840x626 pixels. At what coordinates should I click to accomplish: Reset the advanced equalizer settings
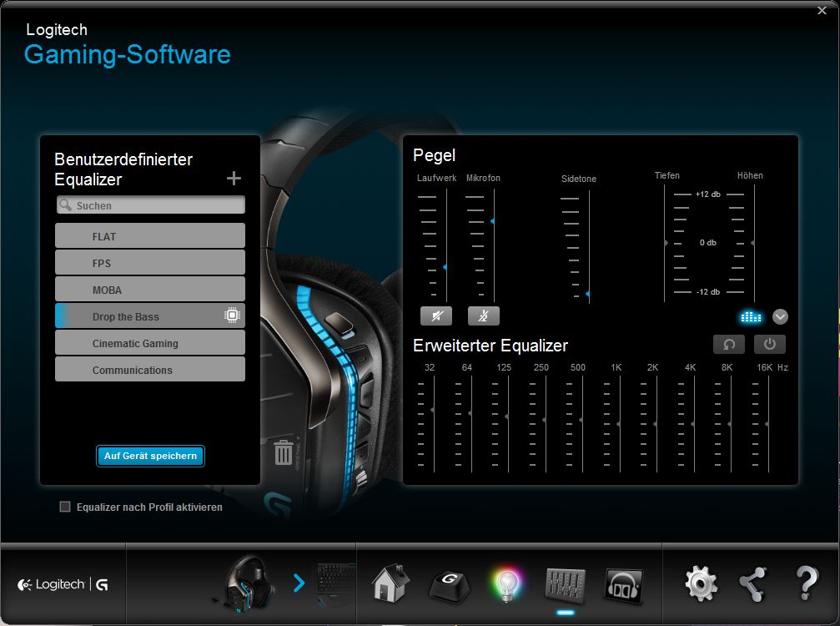click(729, 344)
